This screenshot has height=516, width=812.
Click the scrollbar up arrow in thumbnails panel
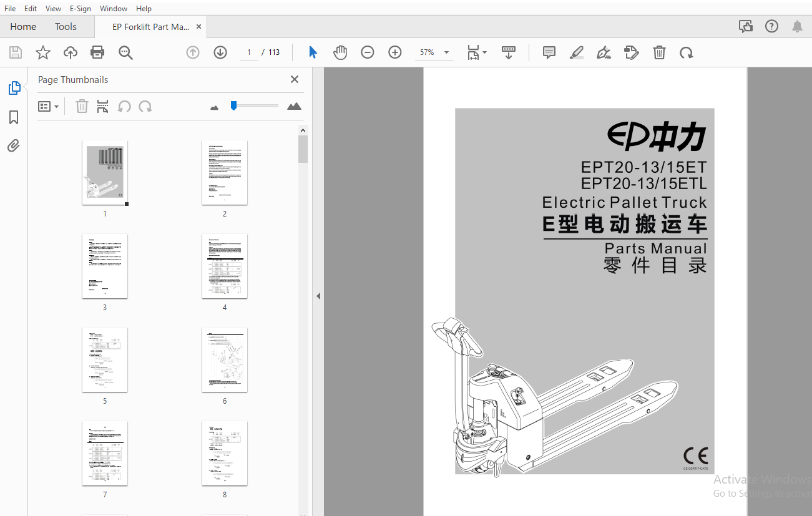[x=303, y=130]
